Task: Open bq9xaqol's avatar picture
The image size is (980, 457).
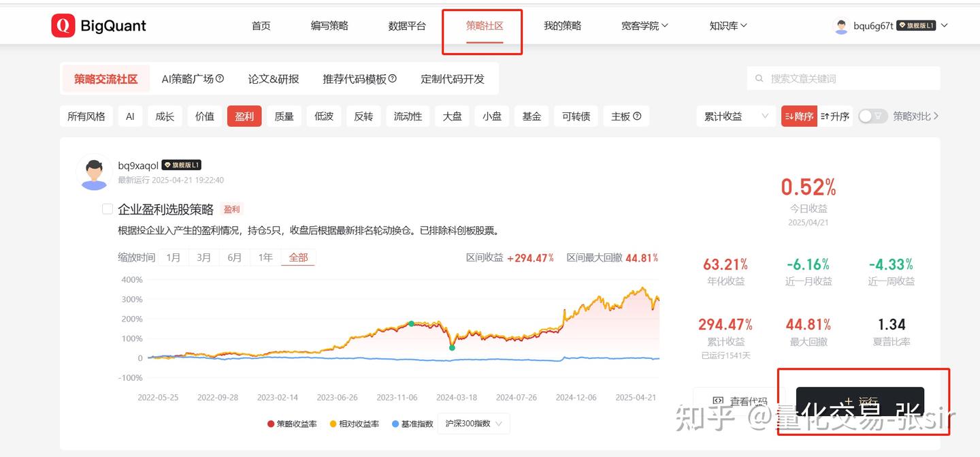Action: 94,172
